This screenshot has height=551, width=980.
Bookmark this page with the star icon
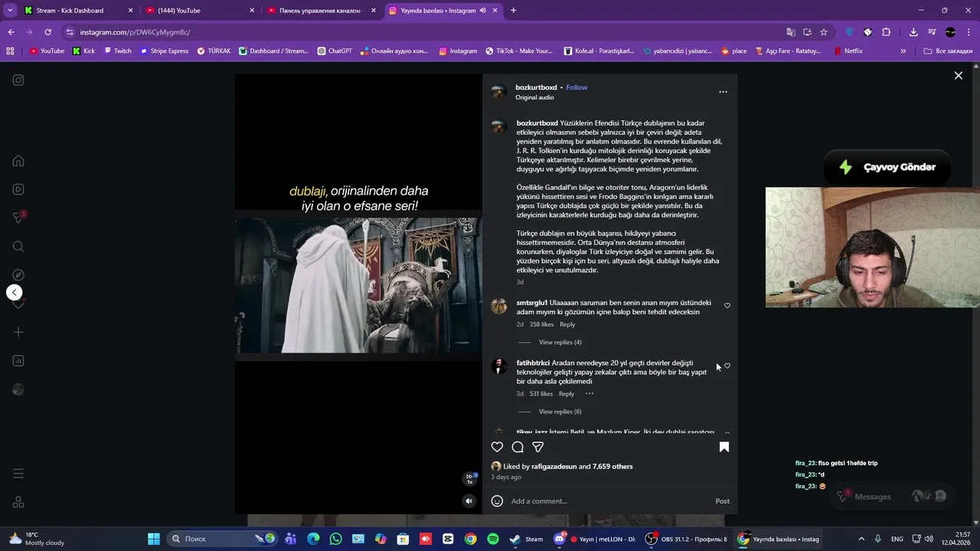(824, 32)
